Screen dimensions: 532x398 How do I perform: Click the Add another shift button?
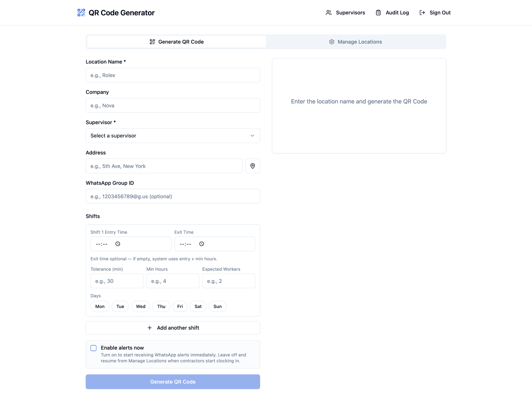pos(173,328)
